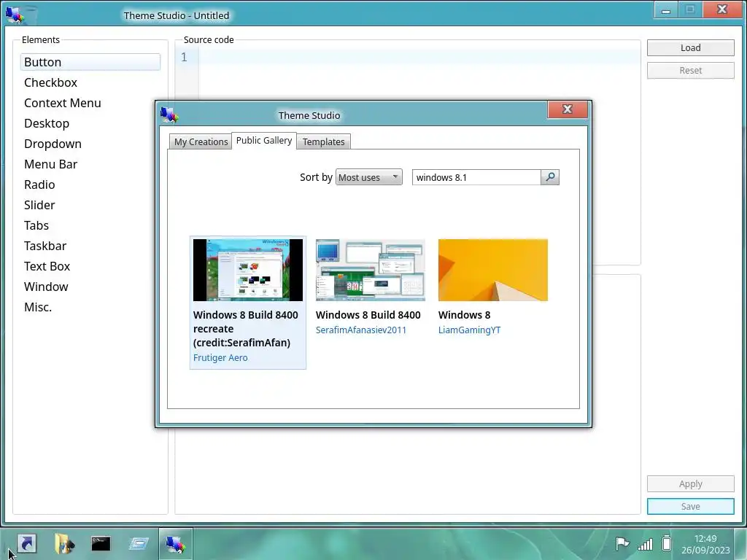Image resolution: width=747 pixels, height=560 pixels.
Task: Select Slider element
Action: point(90,205)
